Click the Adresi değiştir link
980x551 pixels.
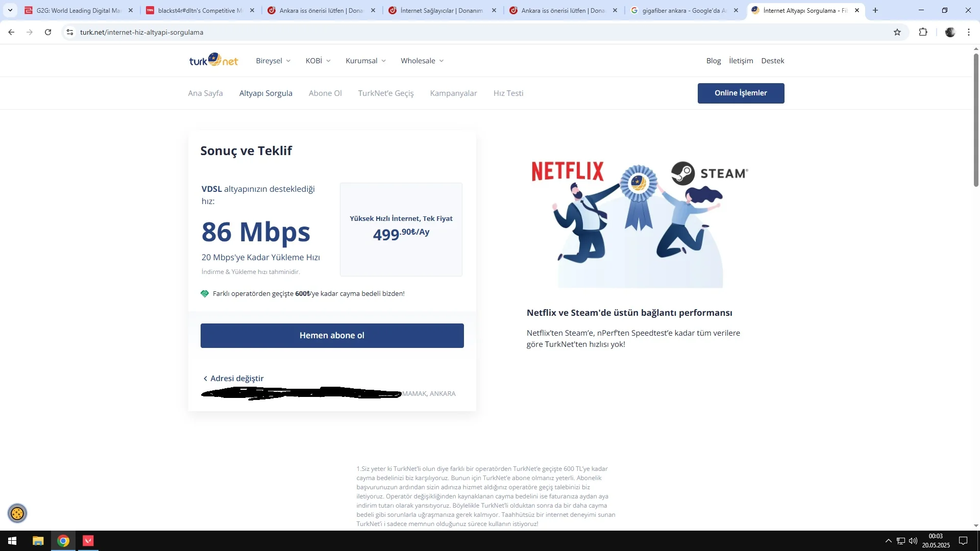tap(233, 379)
